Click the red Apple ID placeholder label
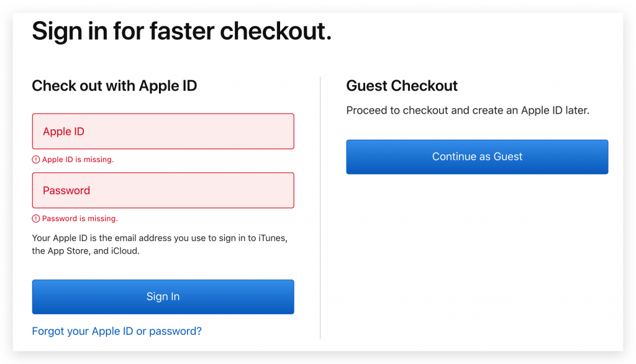Screen dimensions: 636x364 64,132
